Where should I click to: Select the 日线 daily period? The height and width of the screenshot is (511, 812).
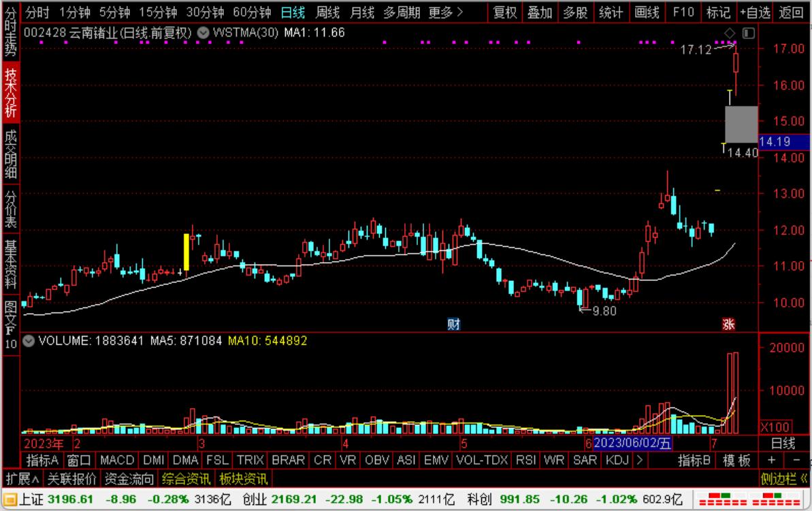coord(293,12)
